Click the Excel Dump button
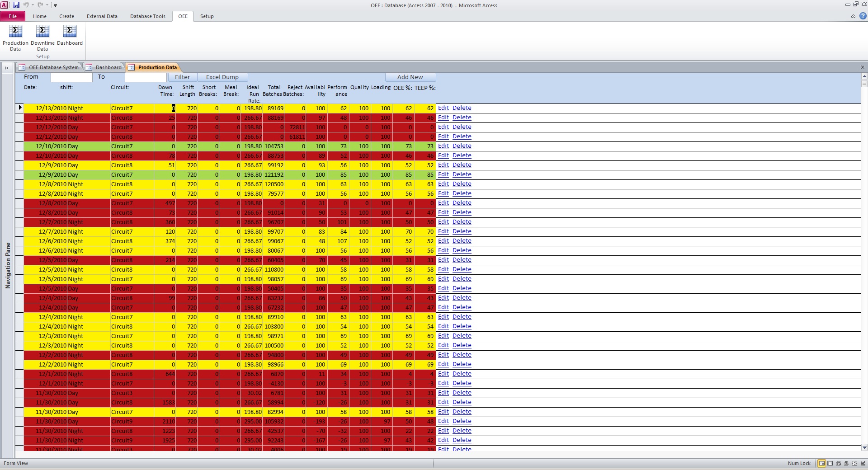The height and width of the screenshot is (470, 868). click(222, 77)
